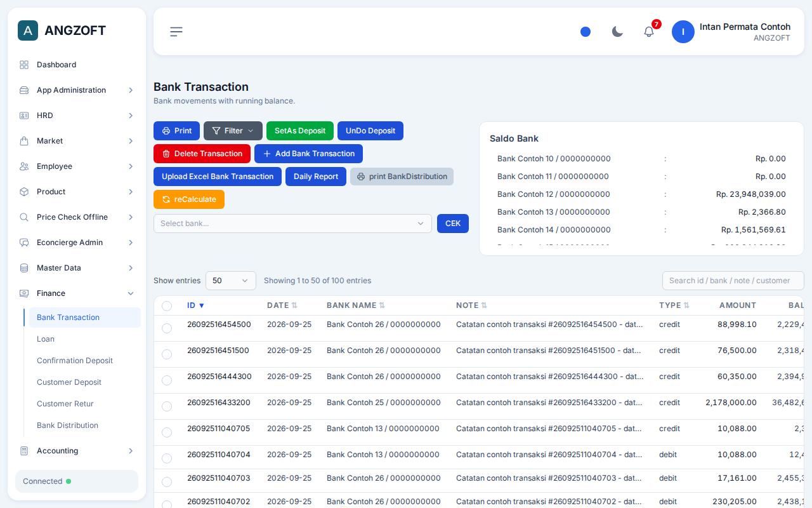This screenshot has width=812, height=508.
Task: Open the Show entries 50 dropdown
Action: [x=231, y=281]
